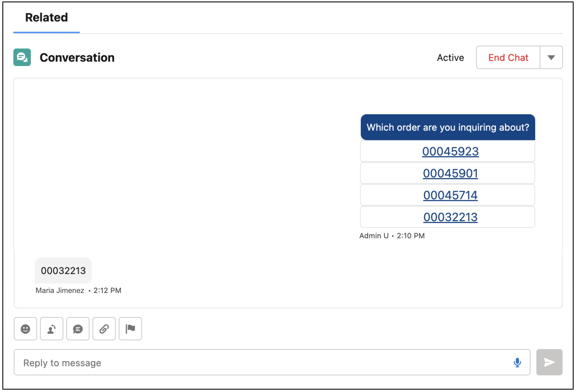Open order link 00045923

tap(450, 151)
